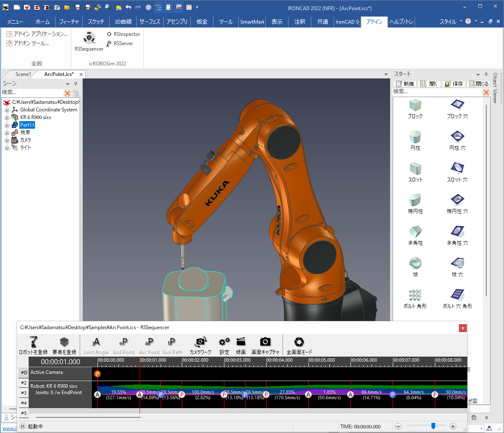Viewport: 504px width, 433px height.
Task: Open the サーフェス ribbon tab
Action: click(150, 22)
